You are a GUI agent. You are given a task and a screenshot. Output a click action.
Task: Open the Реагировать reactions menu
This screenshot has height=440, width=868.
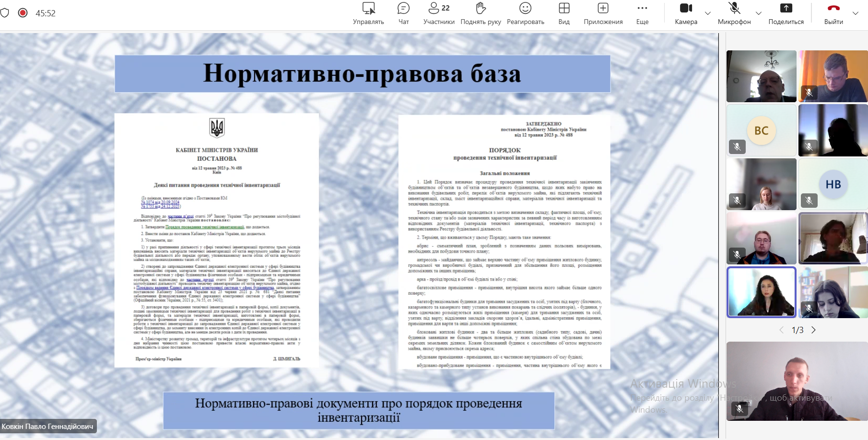(525, 13)
